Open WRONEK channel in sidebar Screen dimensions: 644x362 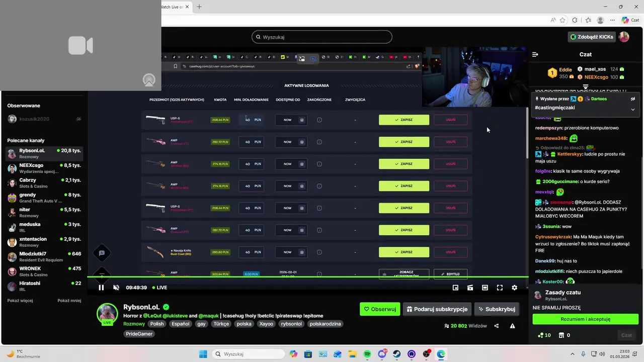click(x=44, y=271)
